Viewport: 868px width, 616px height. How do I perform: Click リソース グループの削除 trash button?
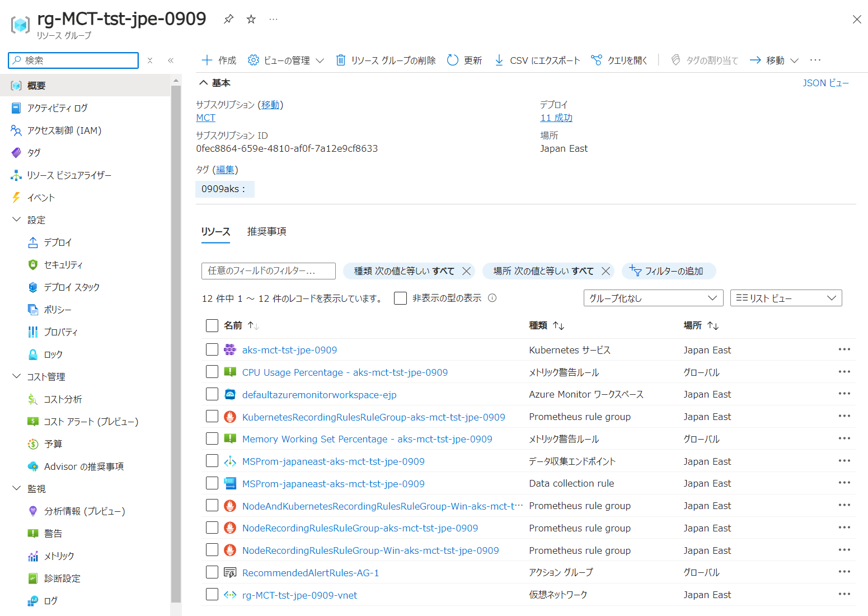pos(386,60)
